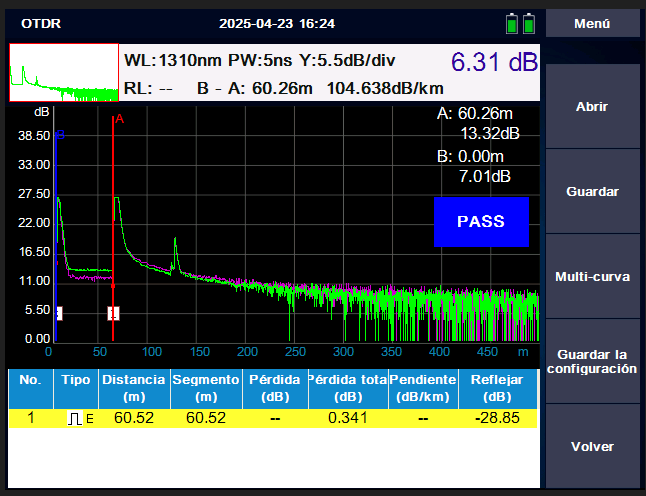Click the battery status icon
This screenshot has width=646, height=496.
click(521, 22)
